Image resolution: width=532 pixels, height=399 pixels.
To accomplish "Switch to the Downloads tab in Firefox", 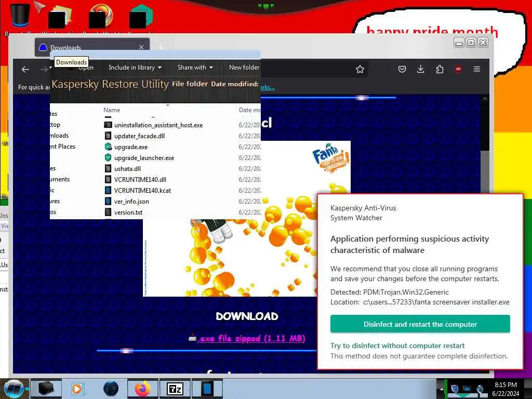I will click(91, 47).
